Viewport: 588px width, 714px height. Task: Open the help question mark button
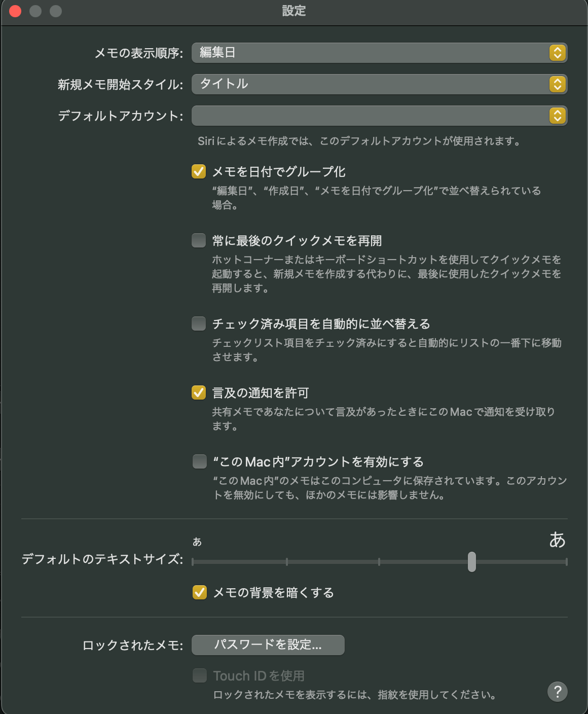[x=558, y=691]
